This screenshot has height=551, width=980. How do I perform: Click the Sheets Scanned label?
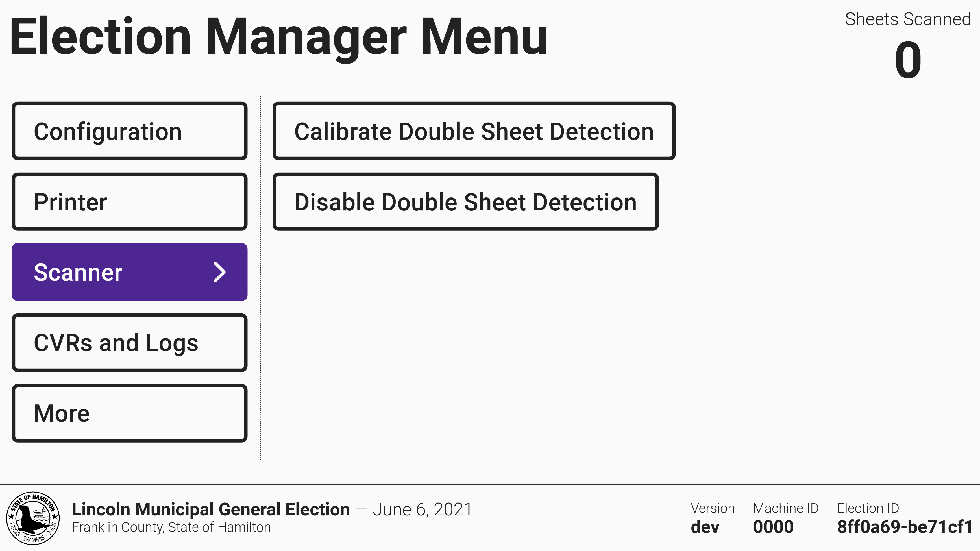[x=908, y=19]
